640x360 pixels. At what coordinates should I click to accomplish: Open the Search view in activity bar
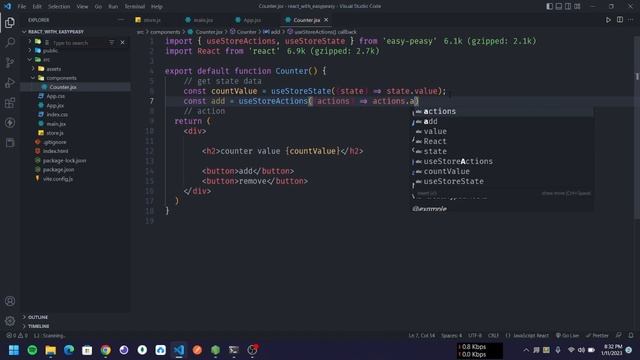click(10, 42)
